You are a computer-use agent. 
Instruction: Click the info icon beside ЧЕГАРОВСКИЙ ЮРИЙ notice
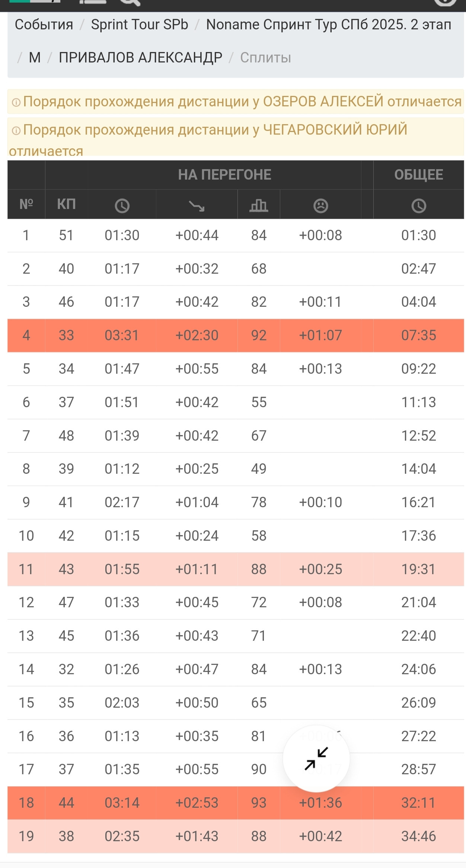point(16,131)
